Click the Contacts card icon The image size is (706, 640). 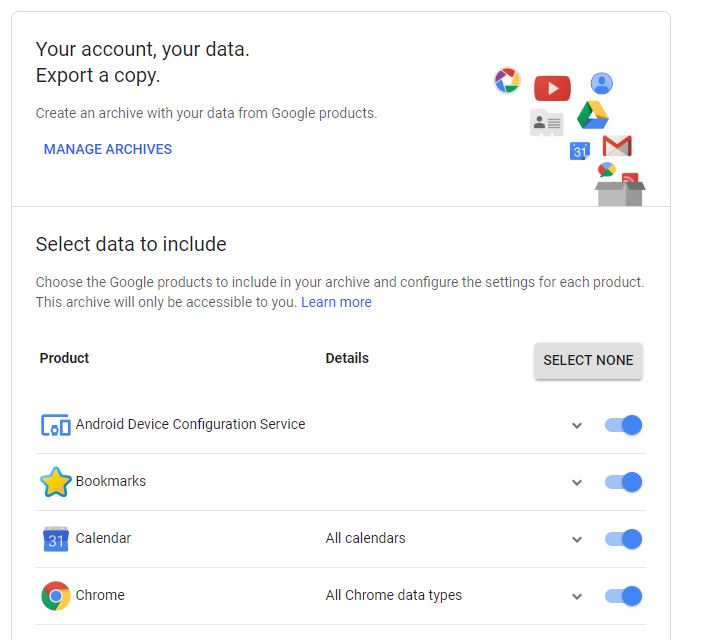coord(546,123)
